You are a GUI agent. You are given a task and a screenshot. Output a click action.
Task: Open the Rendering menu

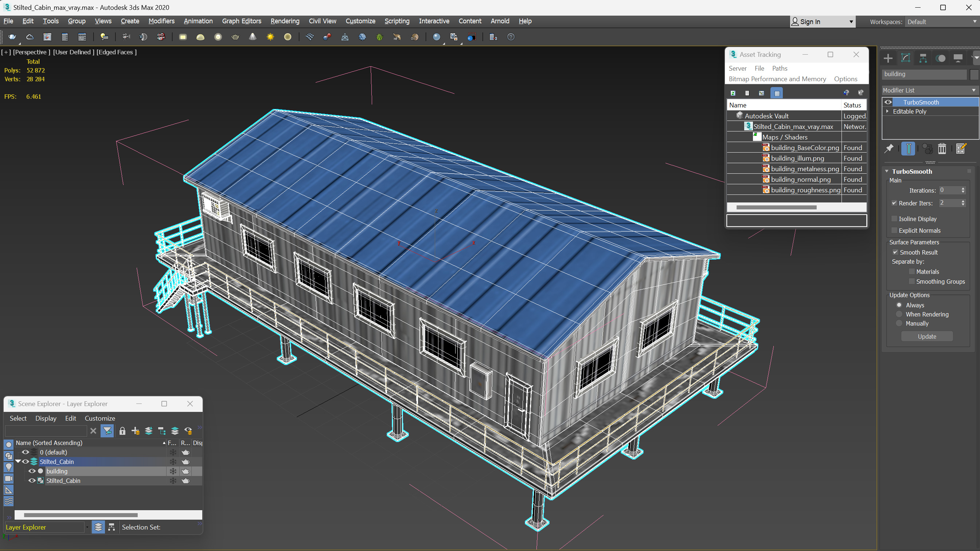(x=285, y=21)
